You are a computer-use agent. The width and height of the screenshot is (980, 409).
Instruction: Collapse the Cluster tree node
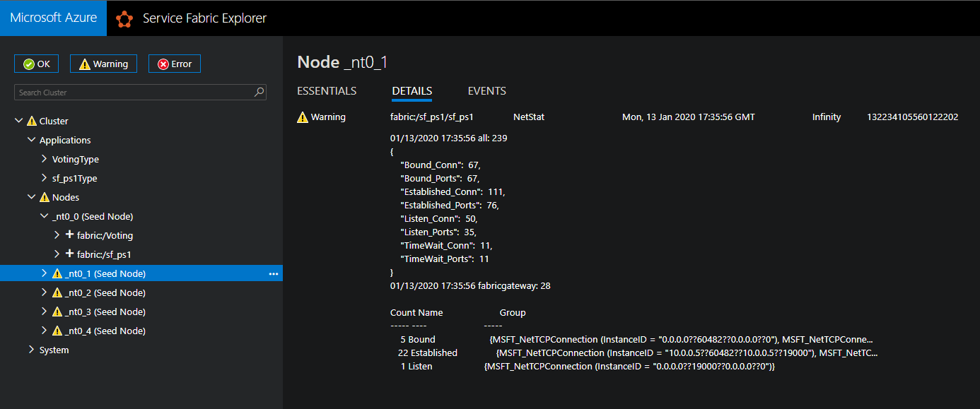(x=18, y=121)
